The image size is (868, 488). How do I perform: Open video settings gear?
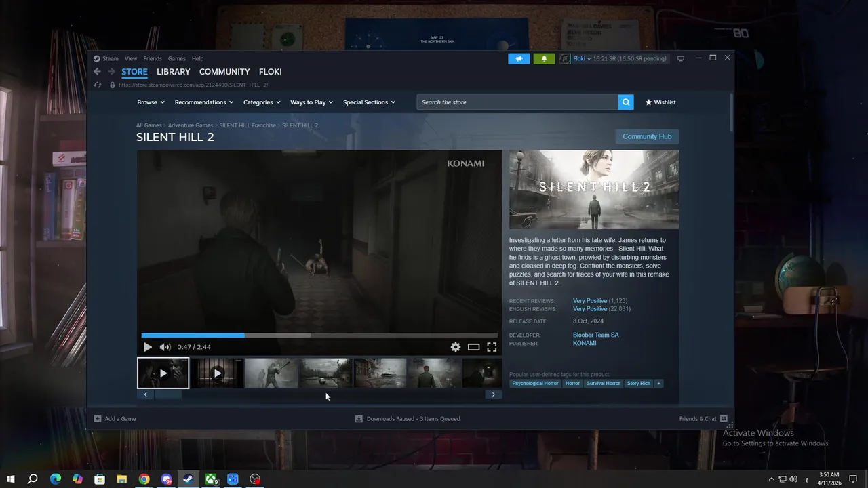456,347
